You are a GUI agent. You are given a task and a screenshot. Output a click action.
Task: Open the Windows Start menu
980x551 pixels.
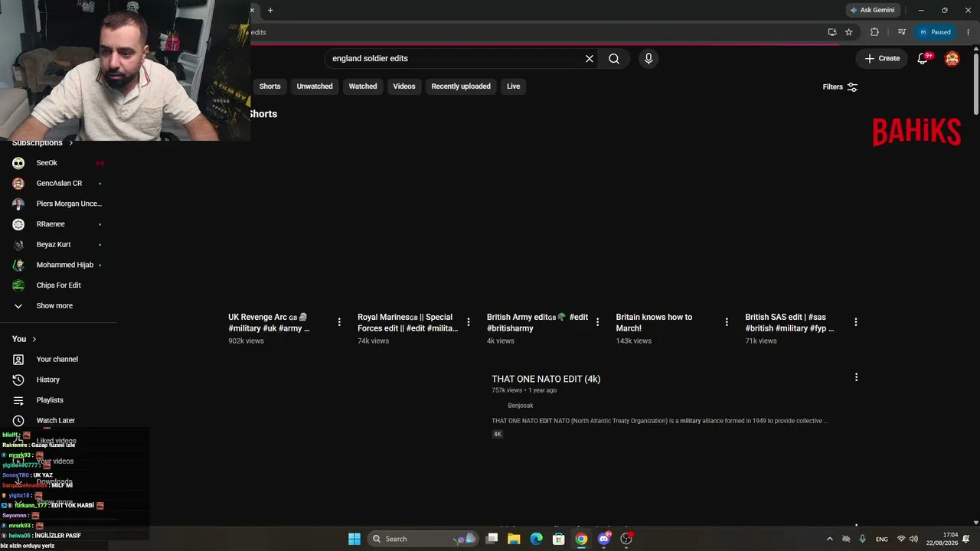click(x=354, y=539)
